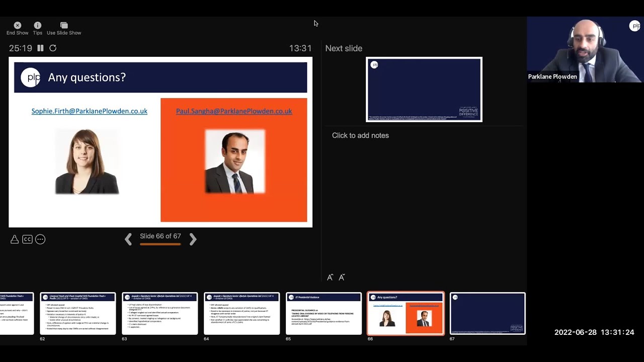644x362 pixels.
Task: Open the pen and pointer tools icon
Action: (15, 239)
